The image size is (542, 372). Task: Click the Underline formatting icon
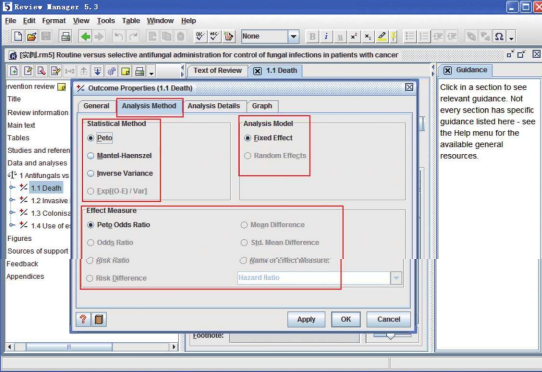[x=340, y=36]
